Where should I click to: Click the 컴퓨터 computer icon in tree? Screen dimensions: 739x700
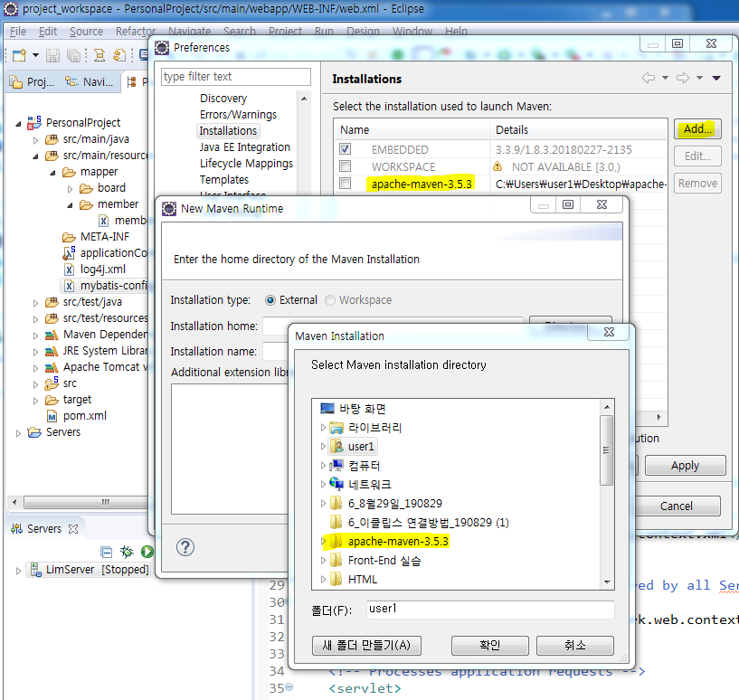point(336,466)
